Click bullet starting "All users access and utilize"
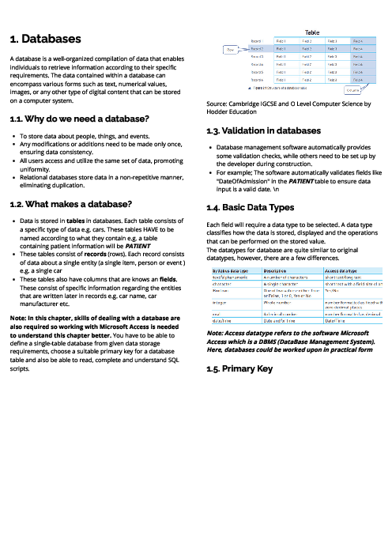 tap(101, 165)
